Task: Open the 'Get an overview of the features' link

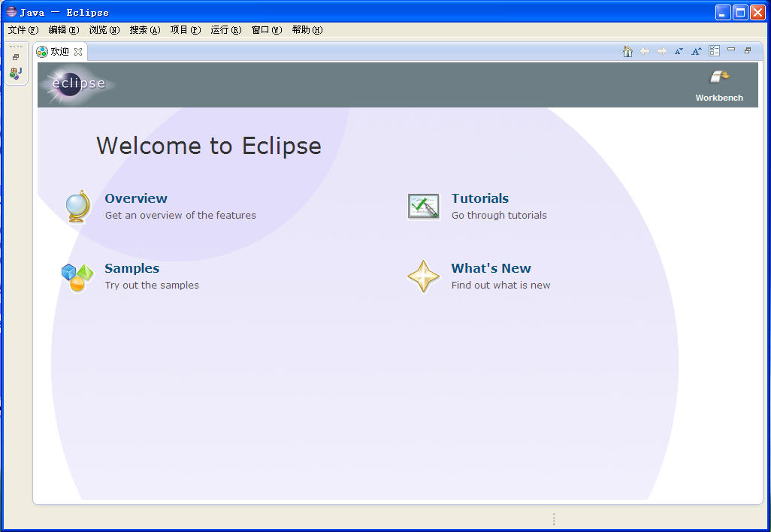Action: [180, 215]
